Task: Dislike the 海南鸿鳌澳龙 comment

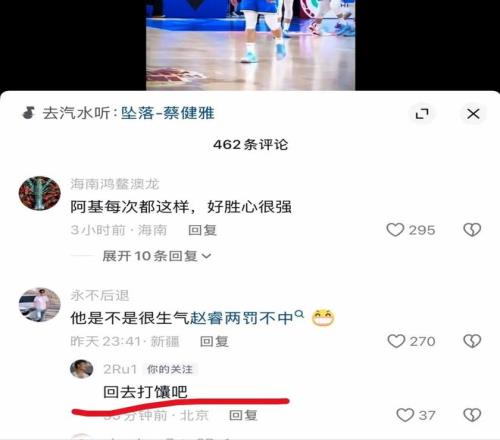Action: tap(472, 230)
